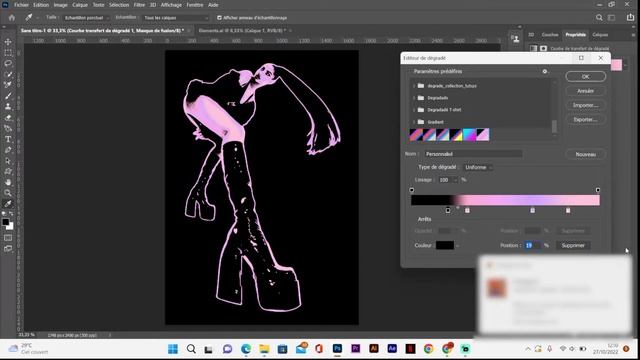The image size is (640, 360).
Task: Select the black color stop under gradient
Action: point(448,210)
